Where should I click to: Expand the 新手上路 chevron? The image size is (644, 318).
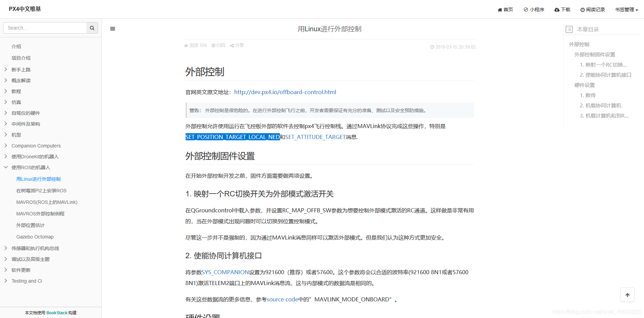(6, 69)
